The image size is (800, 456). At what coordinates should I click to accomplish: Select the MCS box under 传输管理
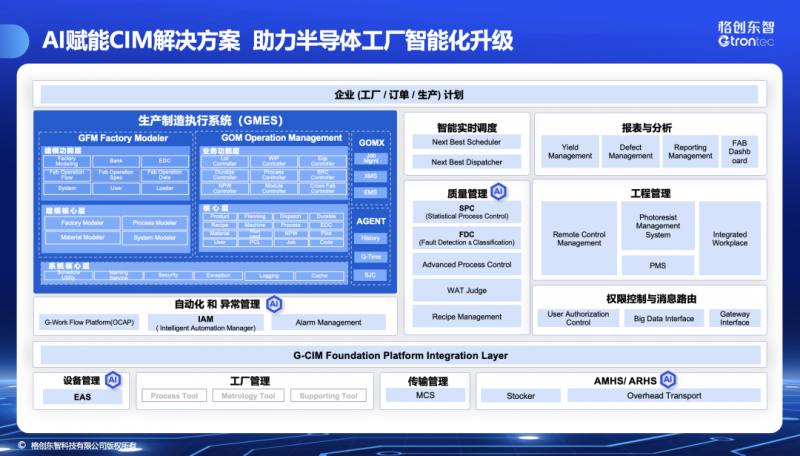click(x=425, y=395)
